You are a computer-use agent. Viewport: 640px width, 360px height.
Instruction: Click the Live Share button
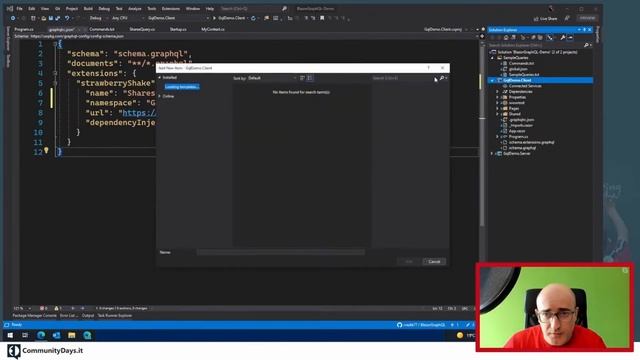[545, 19]
